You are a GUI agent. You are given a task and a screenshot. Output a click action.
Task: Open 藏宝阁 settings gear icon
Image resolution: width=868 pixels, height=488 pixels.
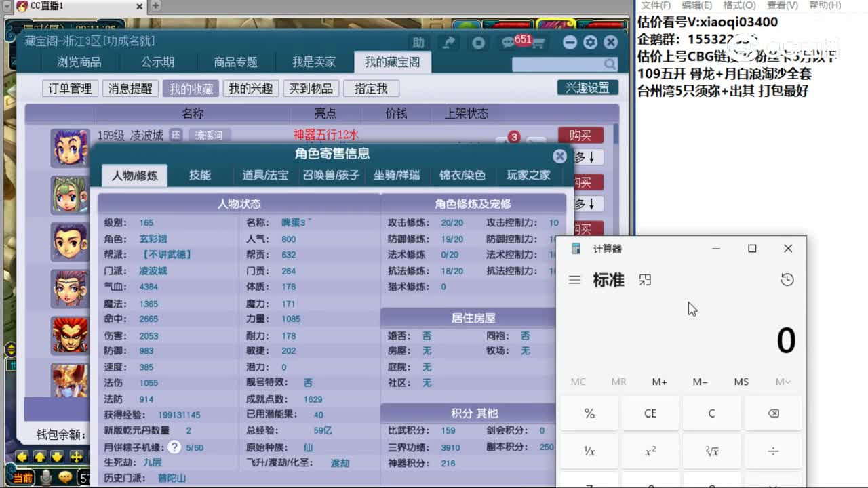point(589,42)
